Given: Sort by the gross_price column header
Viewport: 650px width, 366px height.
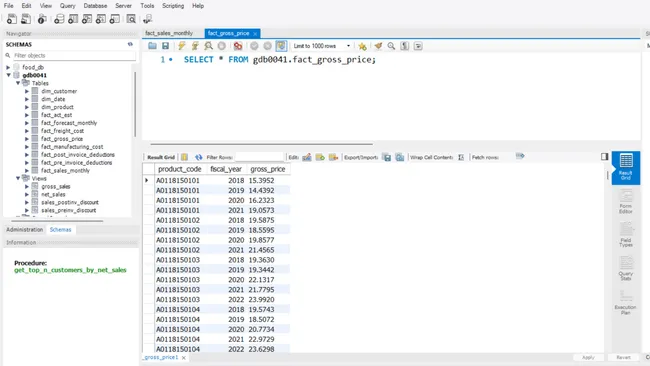Looking at the screenshot, I should [268, 169].
